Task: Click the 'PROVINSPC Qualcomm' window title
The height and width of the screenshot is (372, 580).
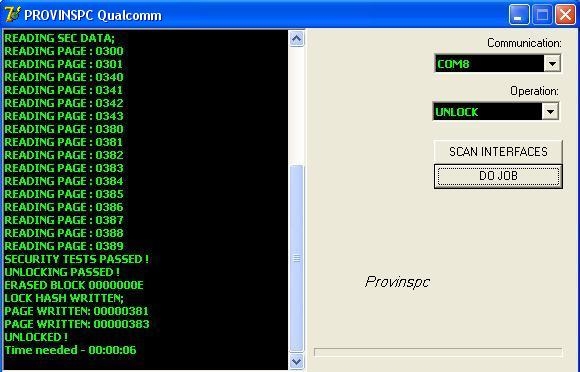Action: (x=93, y=16)
